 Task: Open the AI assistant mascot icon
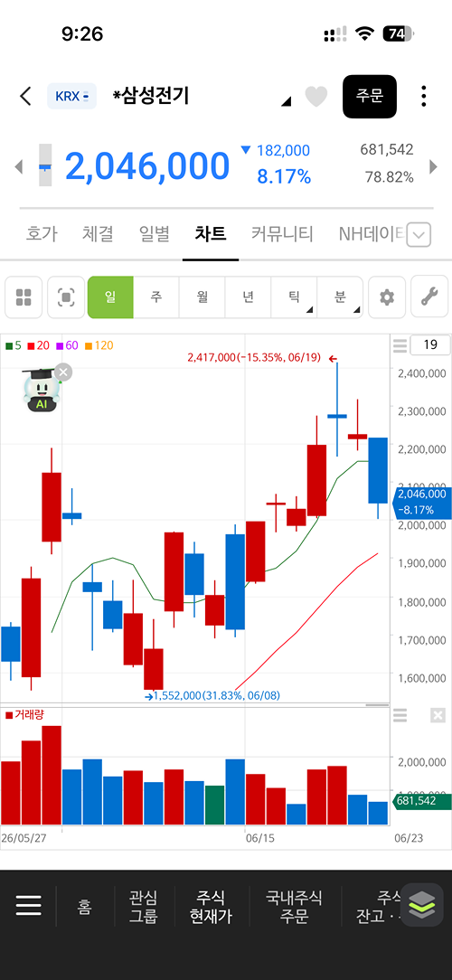[x=42, y=390]
